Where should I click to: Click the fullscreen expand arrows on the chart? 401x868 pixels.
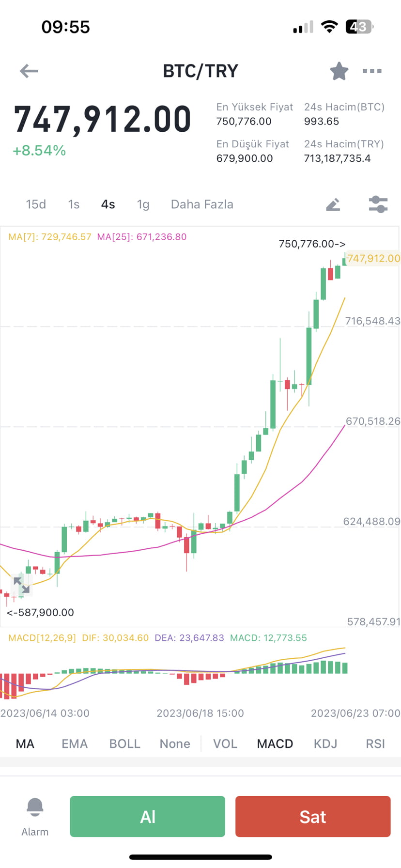pyautogui.click(x=21, y=586)
